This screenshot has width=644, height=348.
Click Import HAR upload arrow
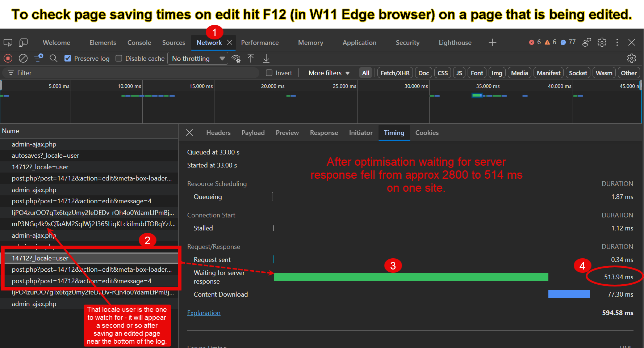(251, 58)
